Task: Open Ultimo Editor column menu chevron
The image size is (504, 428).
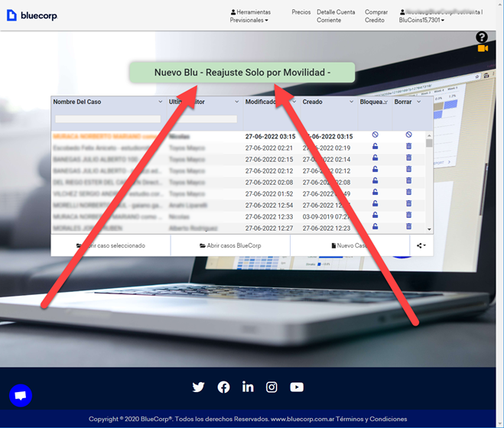Action: [236, 102]
